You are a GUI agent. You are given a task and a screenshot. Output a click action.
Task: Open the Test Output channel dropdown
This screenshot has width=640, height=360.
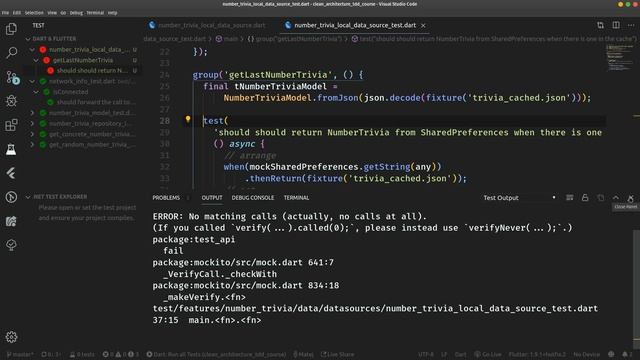point(519,198)
